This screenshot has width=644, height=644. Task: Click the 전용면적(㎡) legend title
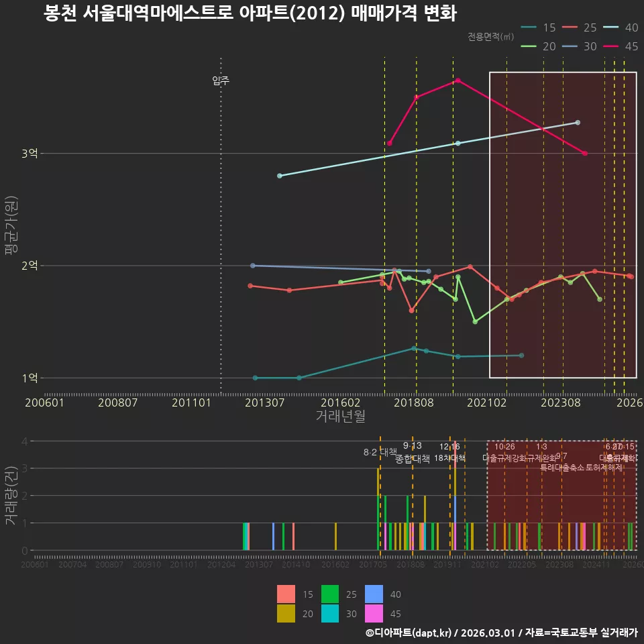(x=491, y=37)
